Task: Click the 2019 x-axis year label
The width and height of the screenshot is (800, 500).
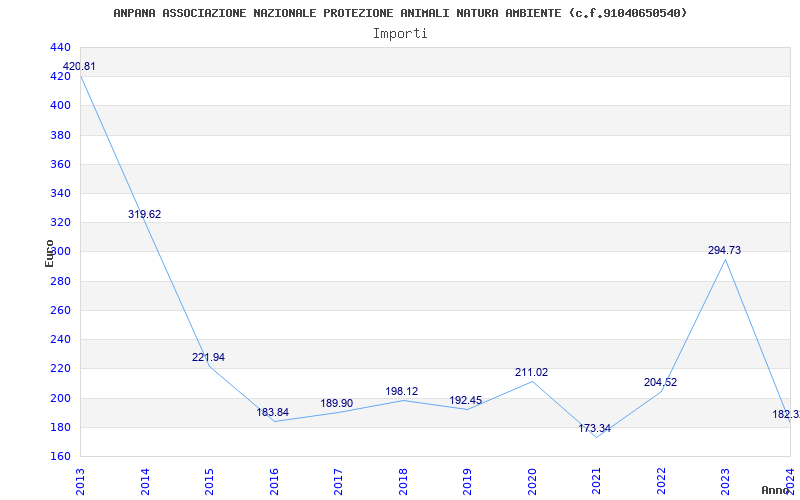Action: (x=467, y=482)
